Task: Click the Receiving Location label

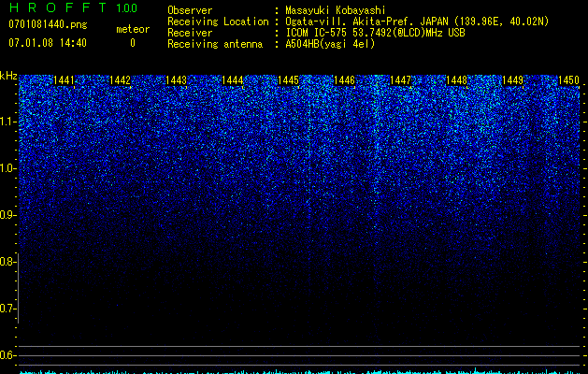Action: click(218, 22)
